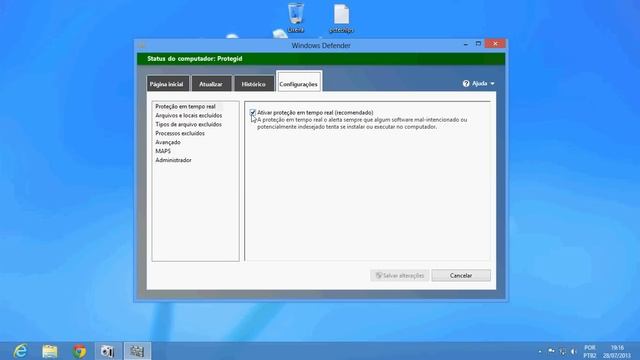This screenshot has height=360, width=640.
Task: Close the Windows Defender window
Action: coord(495,44)
